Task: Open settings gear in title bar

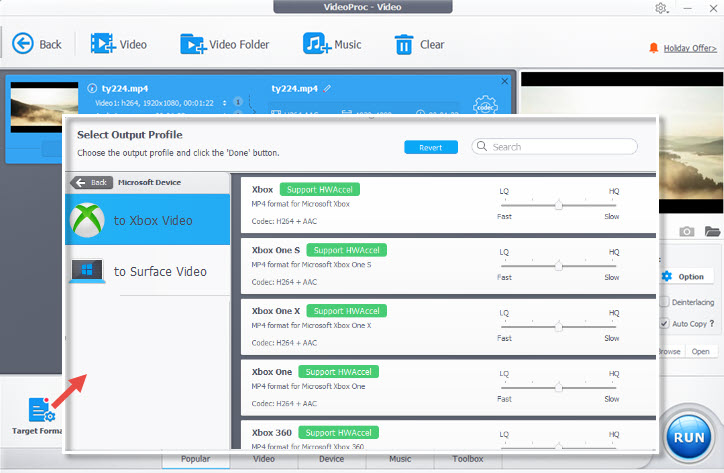Action: click(661, 8)
